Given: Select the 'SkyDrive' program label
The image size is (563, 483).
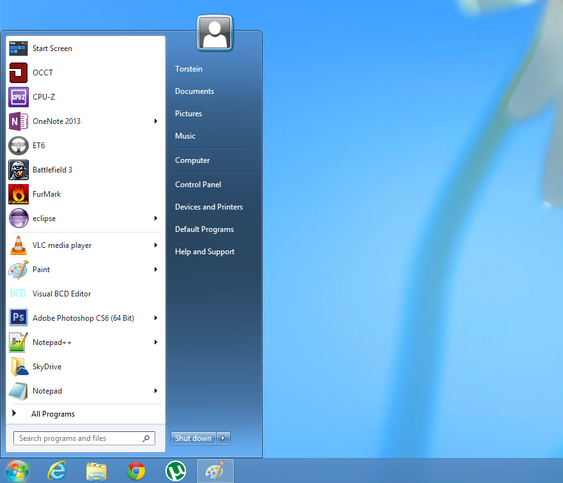Looking at the screenshot, I should pyautogui.click(x=47, y=367).
